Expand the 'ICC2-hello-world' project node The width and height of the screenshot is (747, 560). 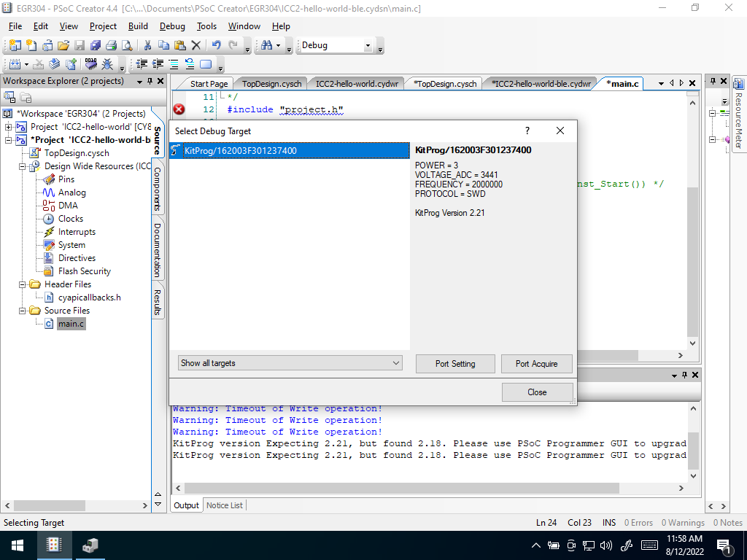click(9, 127)
